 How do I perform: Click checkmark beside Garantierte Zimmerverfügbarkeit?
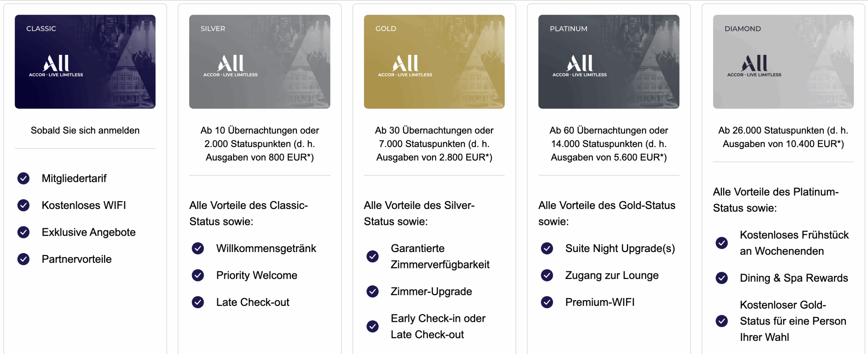(373, 256)
